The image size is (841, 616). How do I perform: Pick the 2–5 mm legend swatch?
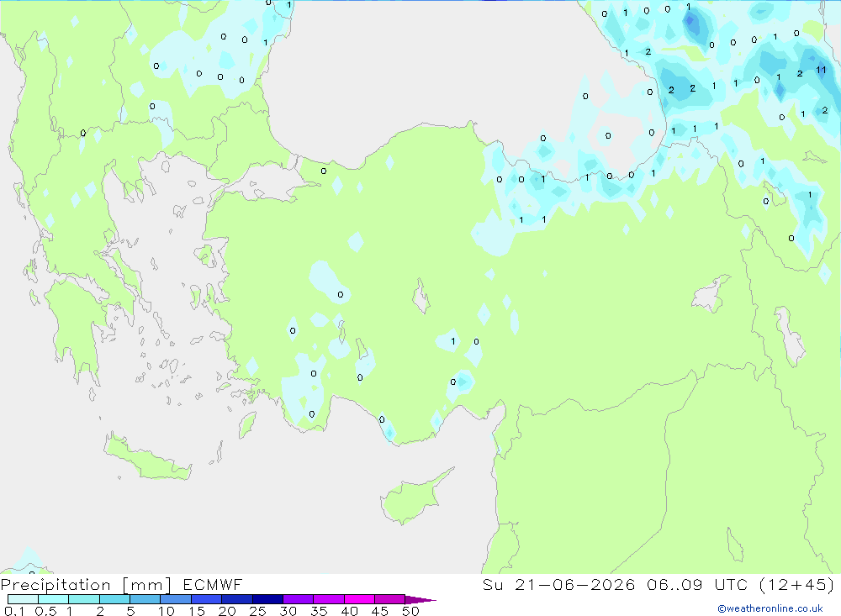[x=114, y=599]
